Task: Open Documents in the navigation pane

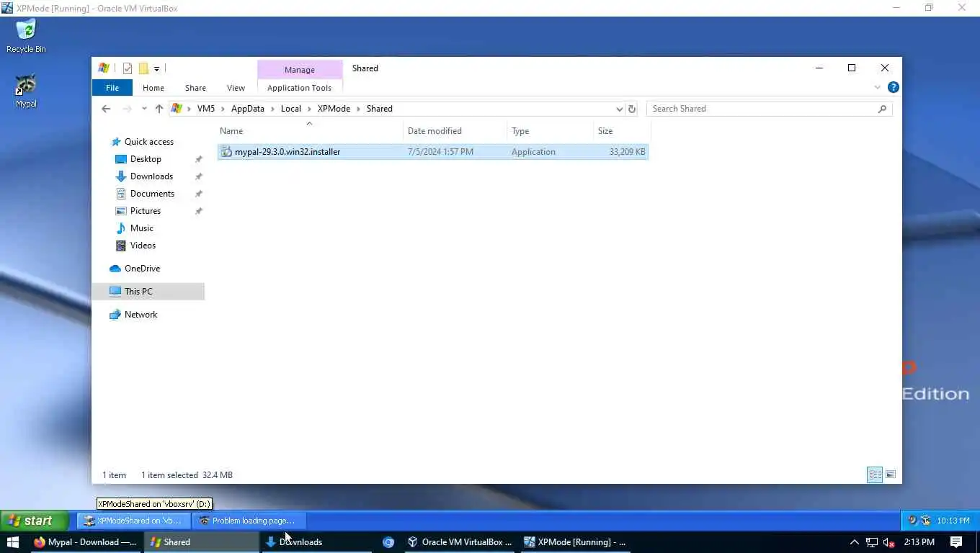Action: coord(152,194)
